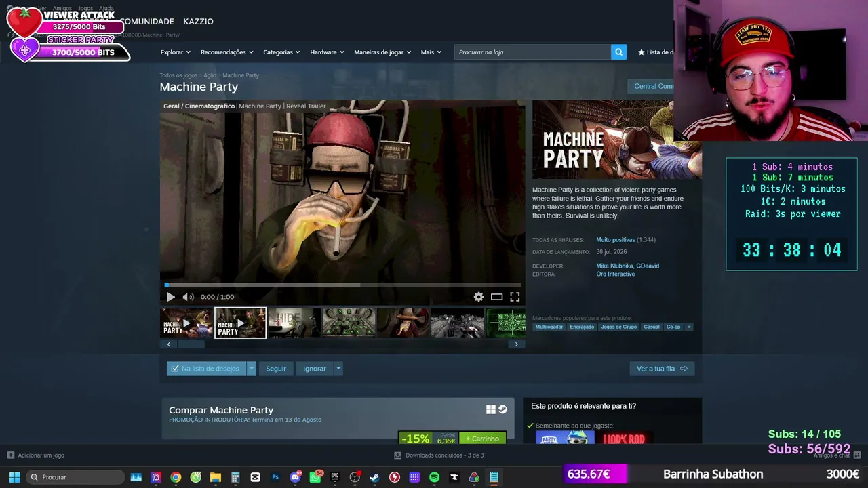This screenshot has height=488, width=868.
Task: Open the Recomendações dropdown menu
Action: point(227,52)
